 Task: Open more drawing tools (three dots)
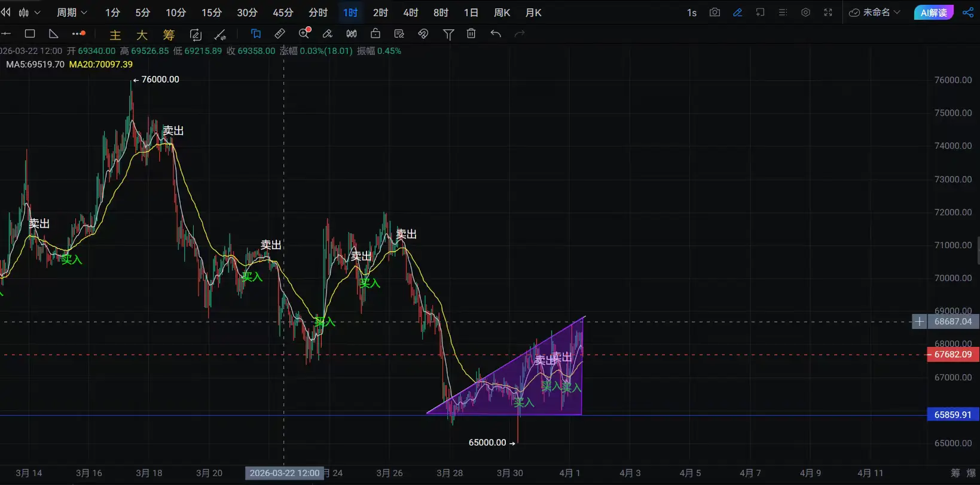[78, 34]
